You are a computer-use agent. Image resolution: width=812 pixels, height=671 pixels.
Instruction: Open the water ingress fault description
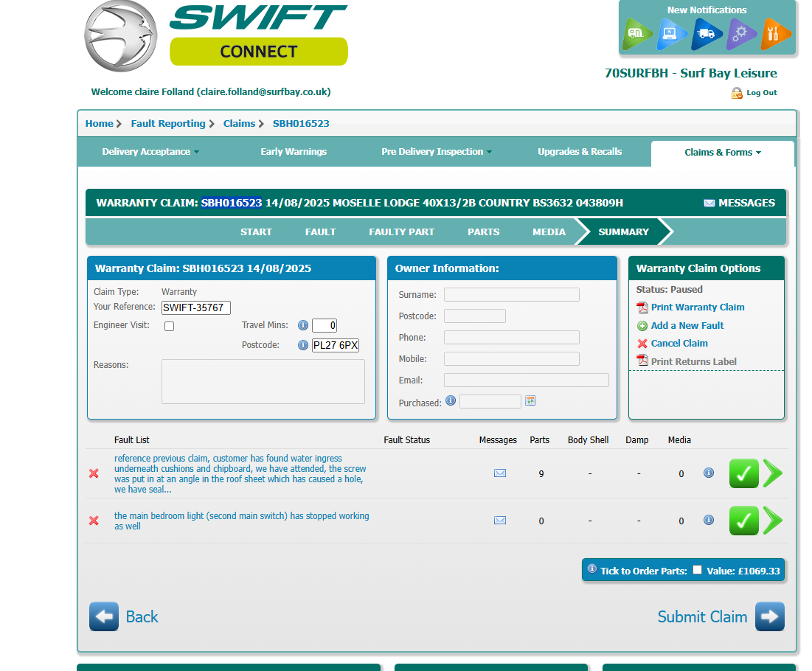coord(240,473)
